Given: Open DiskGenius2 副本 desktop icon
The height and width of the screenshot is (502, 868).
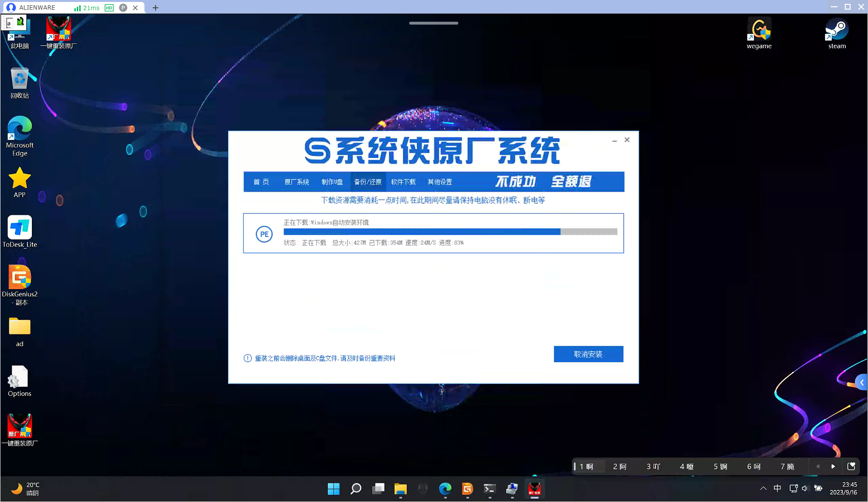Looking at the screenshot, I should tap(19, 285).
